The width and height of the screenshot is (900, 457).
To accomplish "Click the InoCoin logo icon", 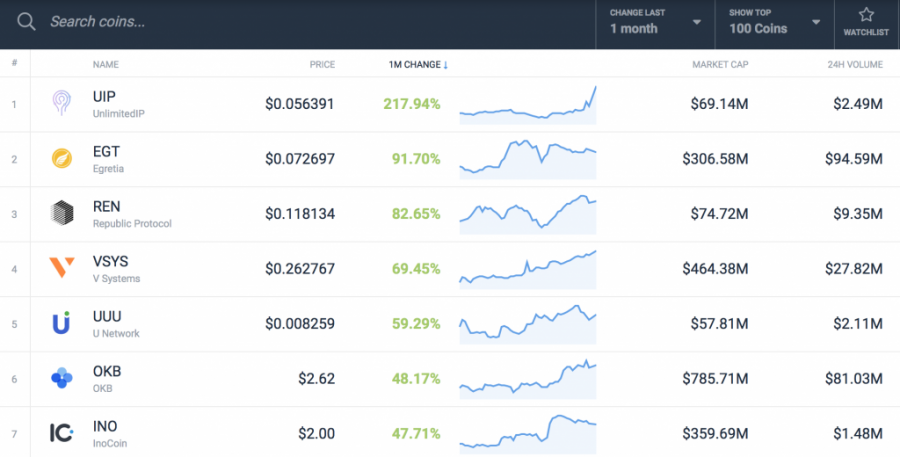I will pos(61,432).
